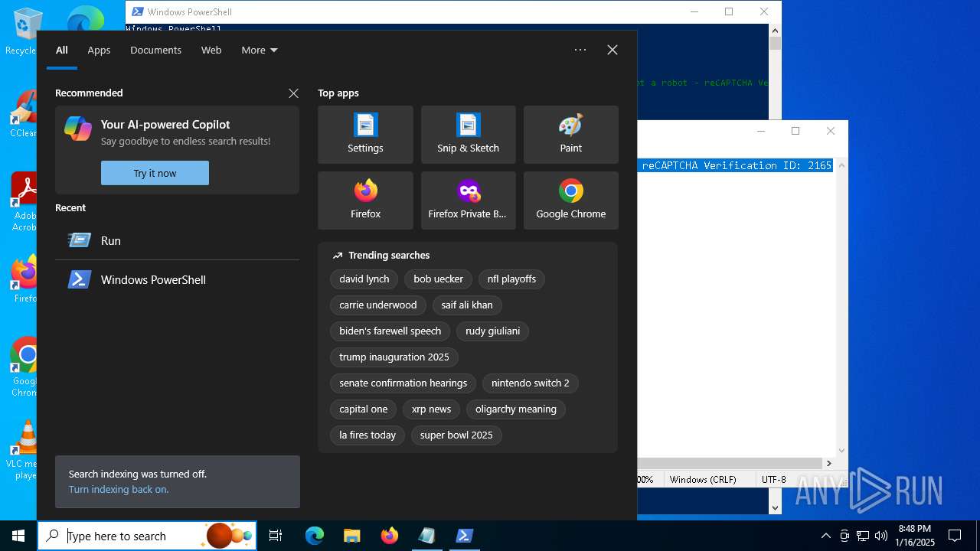This screenshot has height=551, width=980.
Task: Switch to the Web search tab
Action: pyautogui.click(x=211, y=50)
